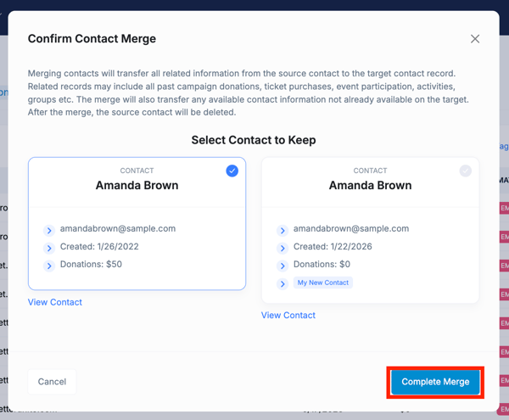Click the blue checkmark on the selected contact

coord(232,171)
